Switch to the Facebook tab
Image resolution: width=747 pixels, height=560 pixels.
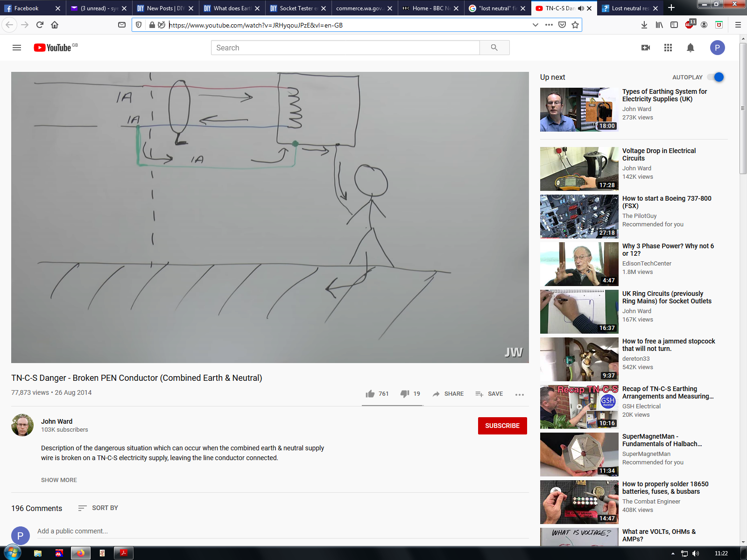[27, 8]
